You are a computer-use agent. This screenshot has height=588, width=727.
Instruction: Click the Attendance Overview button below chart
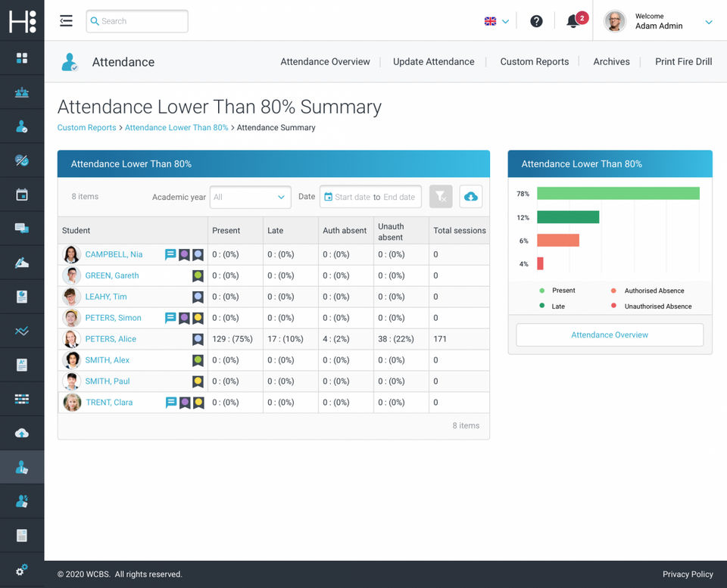tap(610, 334)
